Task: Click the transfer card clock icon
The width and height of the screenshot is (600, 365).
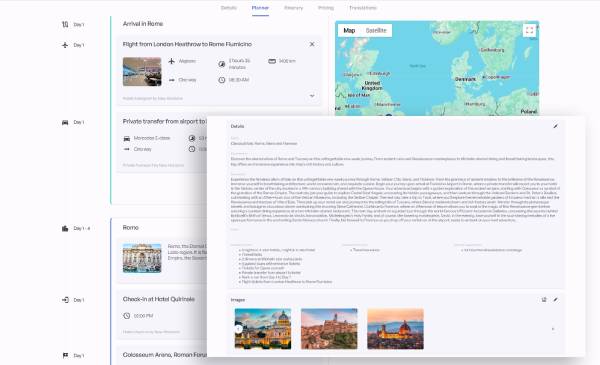Action: [x=192, y=149]
